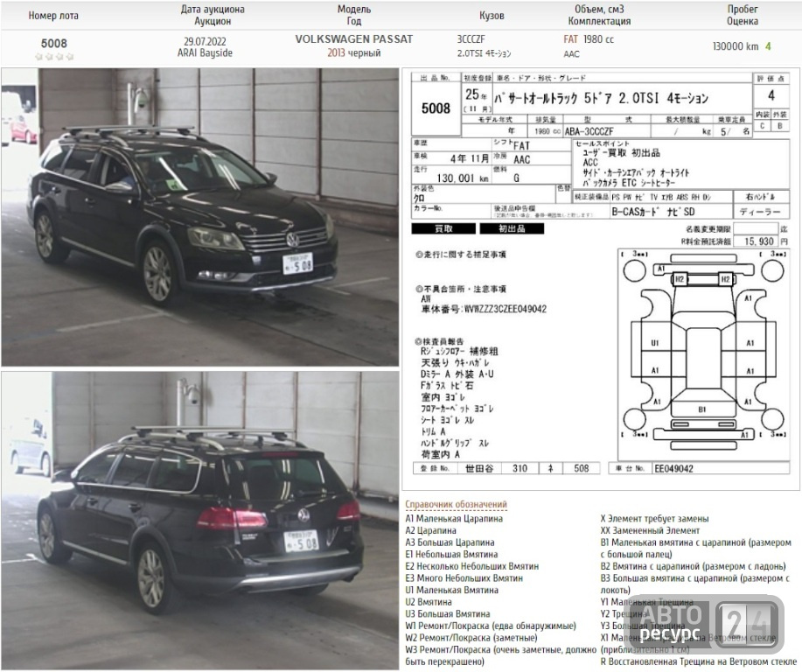This screenshot has height=672, width=802.
Task: Click the black 買取 label on sheet
Action: pos(443,228)
